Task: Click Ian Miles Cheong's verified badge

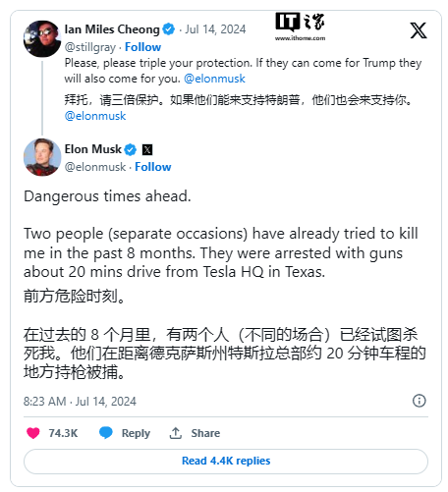Action: point(169,29)
